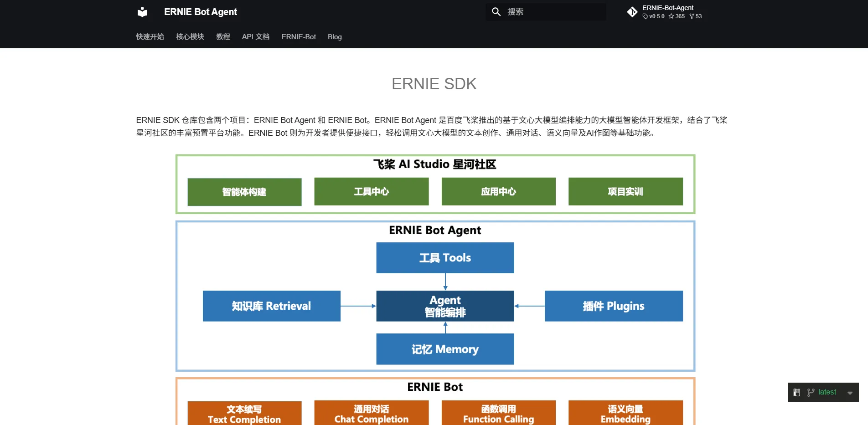Click the 教程 navigation item
This screenshot has height=425, width=868.
pos(223,37)
